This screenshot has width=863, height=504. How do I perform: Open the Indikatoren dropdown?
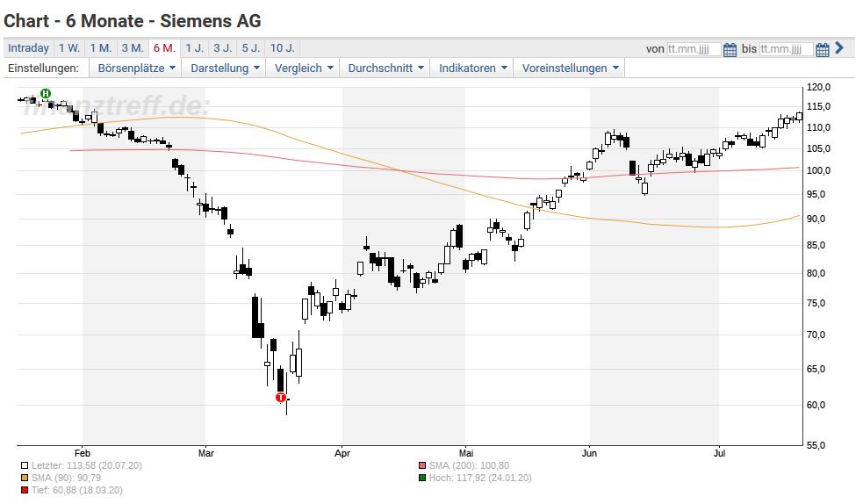(472, 68)
